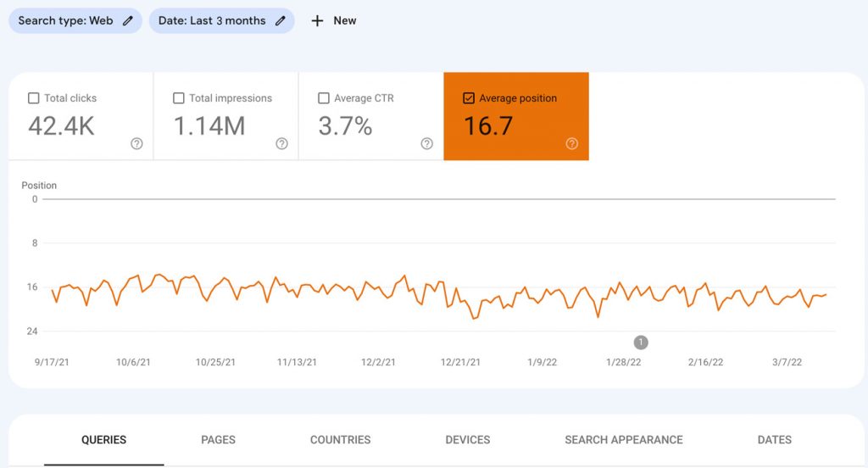The height and width of the screenshot is (468, 868).
Task: Switch to the Pages tab
Action: pyautogui.click(x=218, y=440)
